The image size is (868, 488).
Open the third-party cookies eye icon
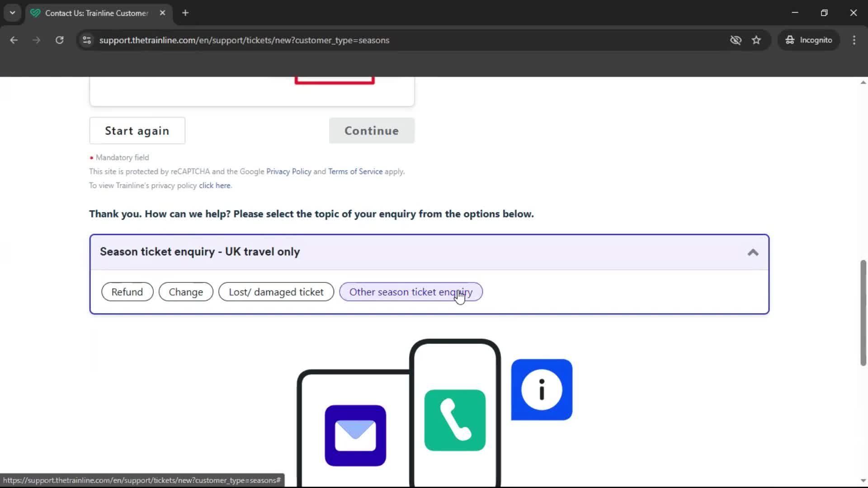pyautogui.click(x=736, y=40)
